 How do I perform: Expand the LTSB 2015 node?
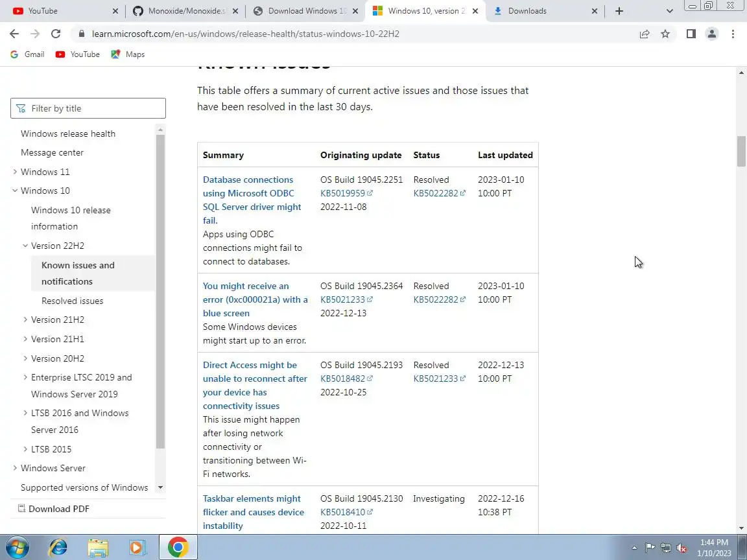(x=25, y=449)
